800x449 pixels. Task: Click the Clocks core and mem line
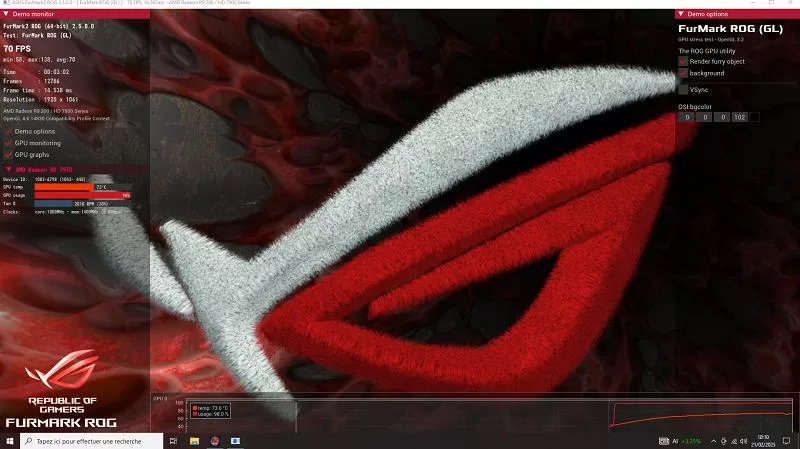coord(62,212)
